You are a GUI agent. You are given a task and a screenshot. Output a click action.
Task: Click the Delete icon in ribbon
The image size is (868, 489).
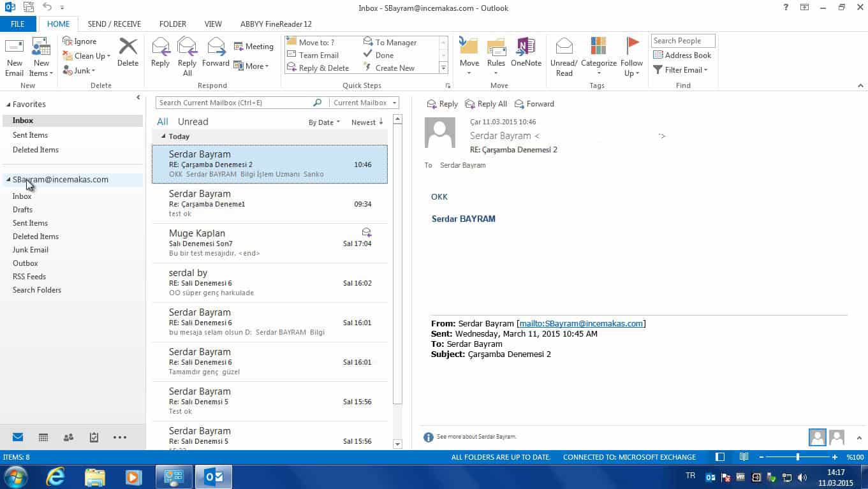128,47
